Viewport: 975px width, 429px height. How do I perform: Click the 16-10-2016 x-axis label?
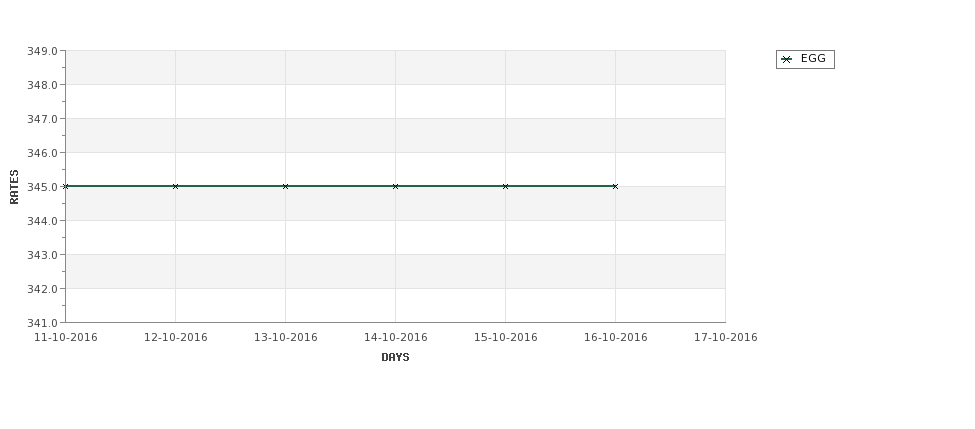(615, 337)
